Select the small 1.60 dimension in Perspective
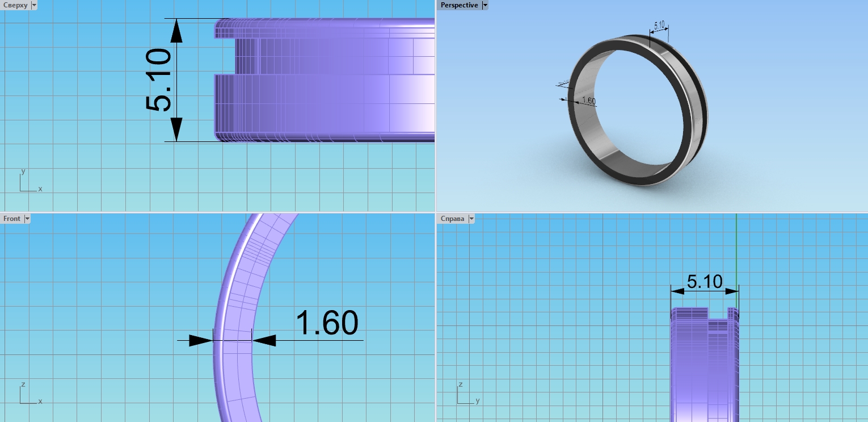This screenshot has height=422, width=868. [x=588, y=101]
